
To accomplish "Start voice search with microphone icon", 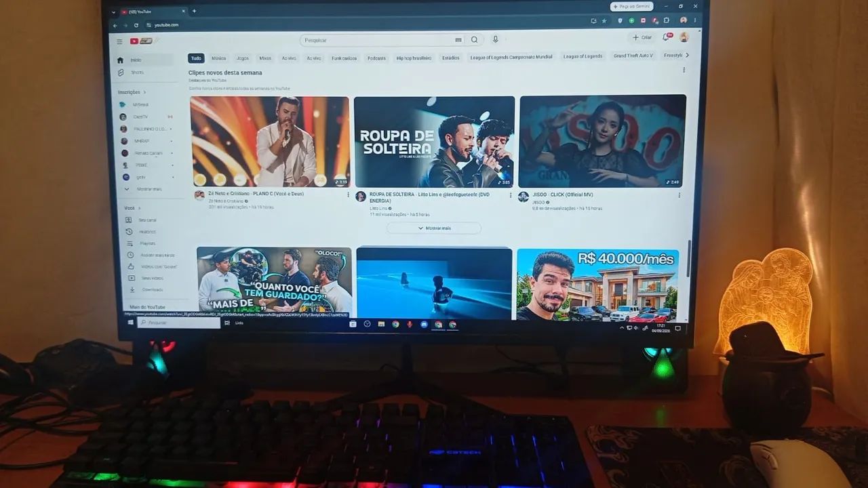I will 496,40.
